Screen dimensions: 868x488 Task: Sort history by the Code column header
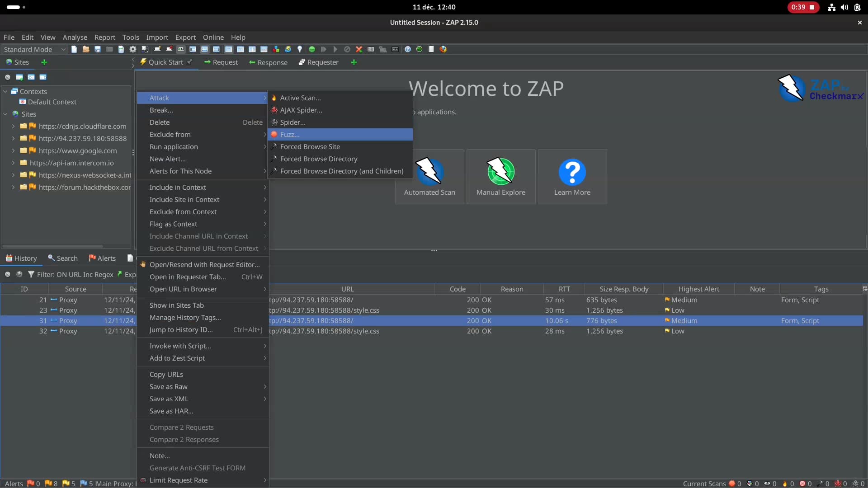458,289
